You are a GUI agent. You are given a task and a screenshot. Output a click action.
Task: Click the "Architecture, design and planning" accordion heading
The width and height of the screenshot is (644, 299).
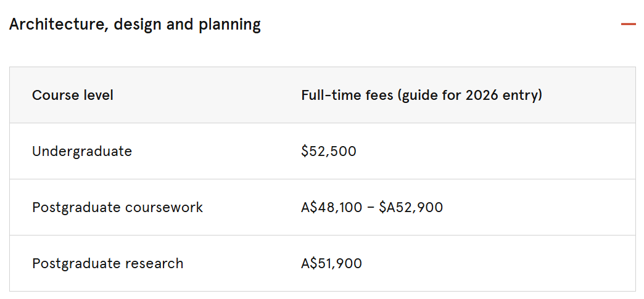[135, 25]
